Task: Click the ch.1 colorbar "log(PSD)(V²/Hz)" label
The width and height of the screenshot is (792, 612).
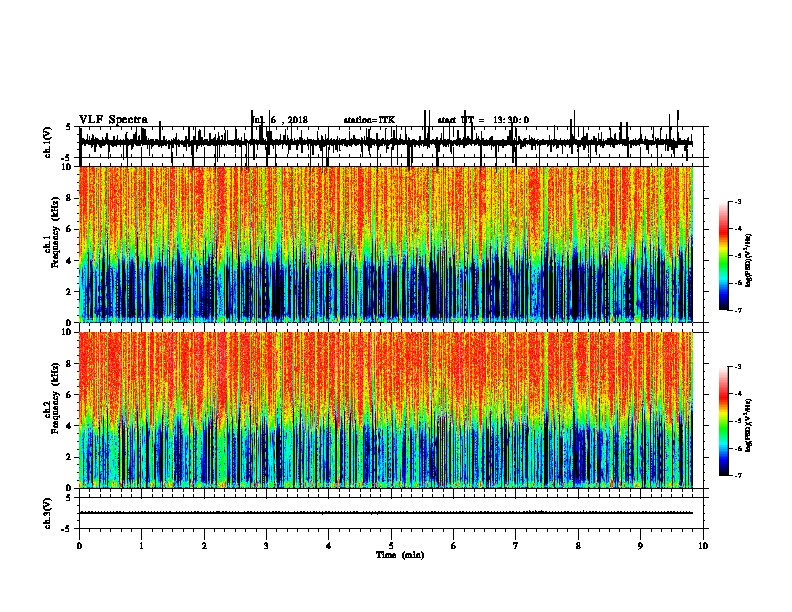Action: click(749, 260)
